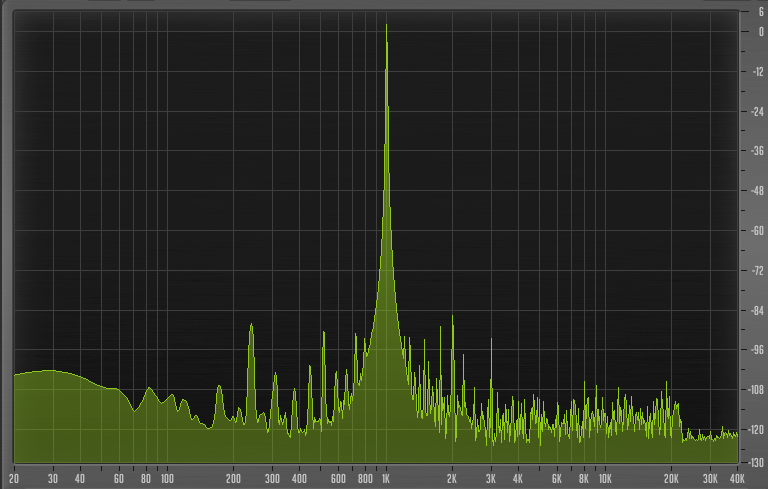Click the 200 Hz frequency axis label
This screenshot has height=489, width=768.
click(233, 479)
